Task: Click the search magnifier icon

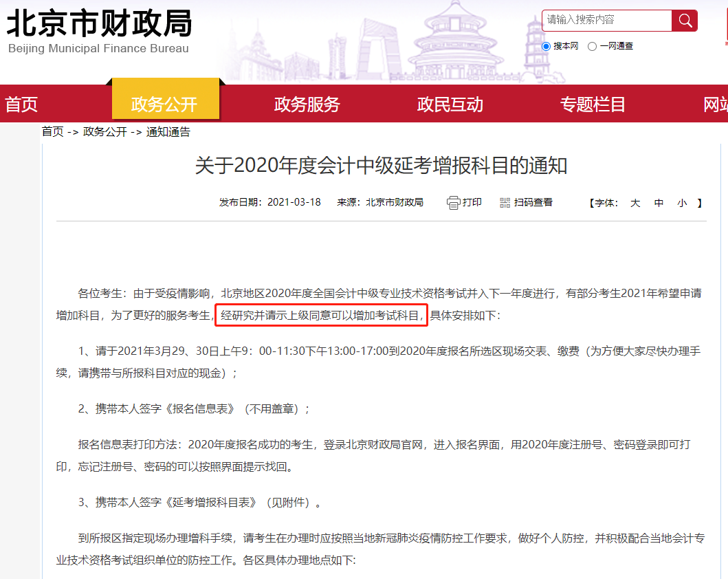Action: pos(685,20)
